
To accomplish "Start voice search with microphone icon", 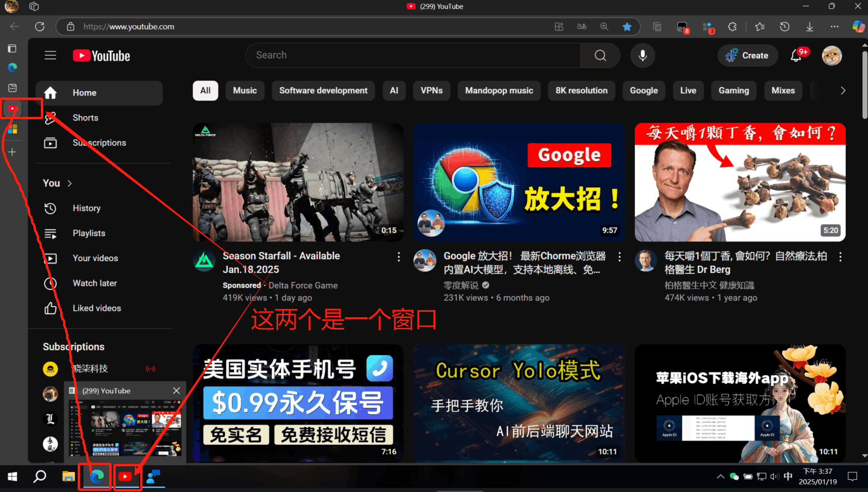I will pos(643,56).
